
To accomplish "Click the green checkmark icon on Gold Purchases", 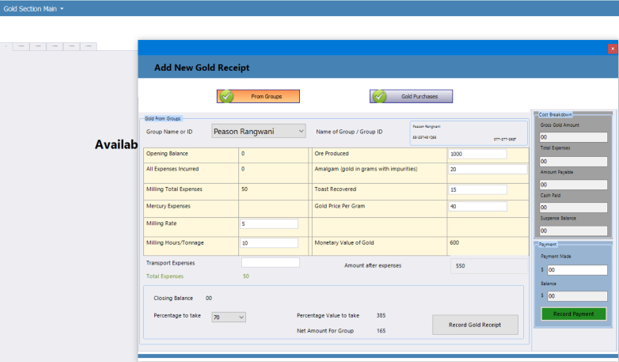I will pyautogui.click(x=379, y=96).
